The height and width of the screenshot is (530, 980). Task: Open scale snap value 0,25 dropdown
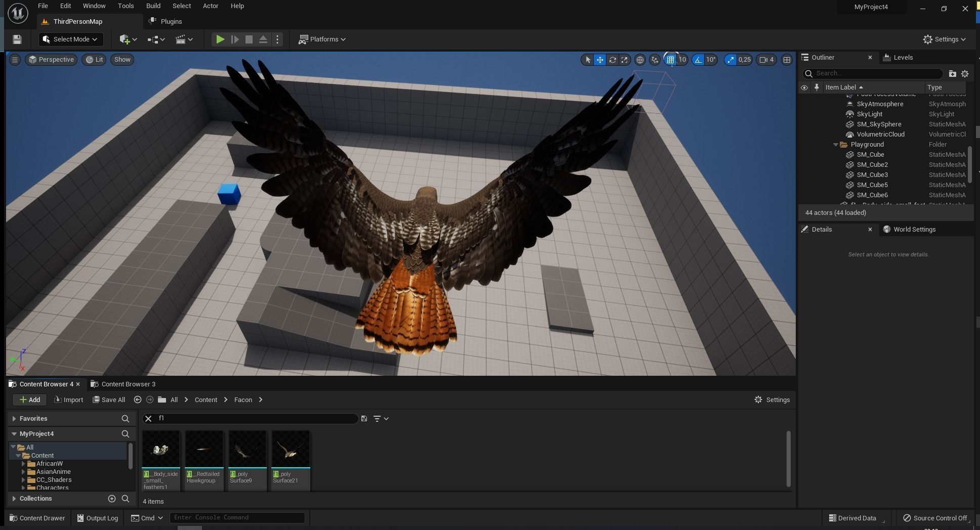(x=745, y=60)
